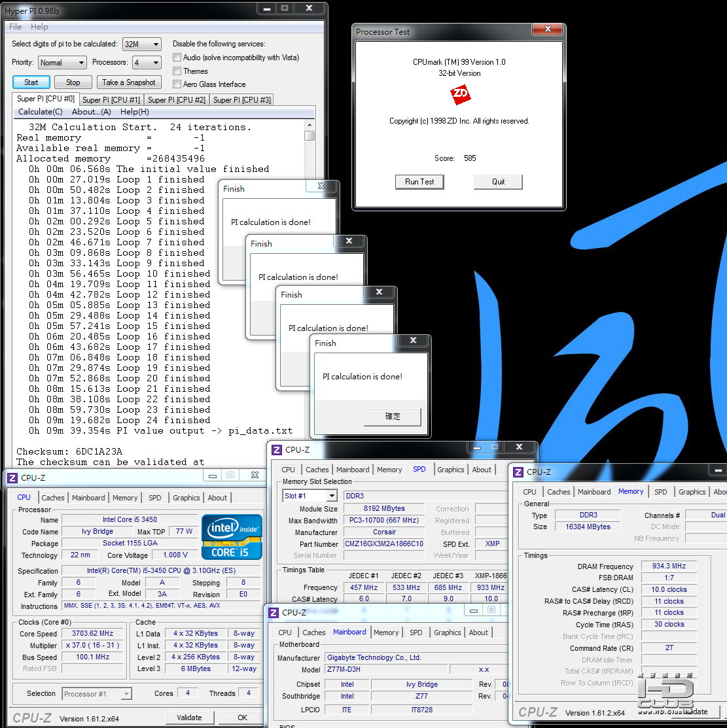727x728 pixels.
Task: Enable the Audio service checkbox in Hyper PI
Action: [177, 58]
